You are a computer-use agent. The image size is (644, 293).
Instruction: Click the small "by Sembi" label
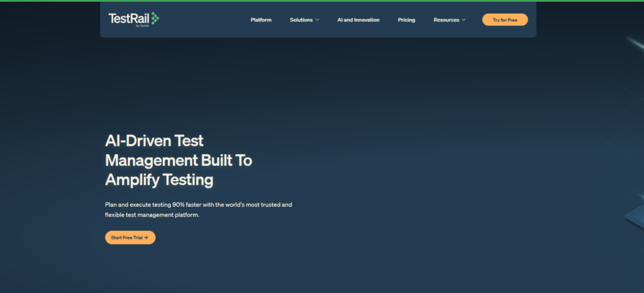143,26
